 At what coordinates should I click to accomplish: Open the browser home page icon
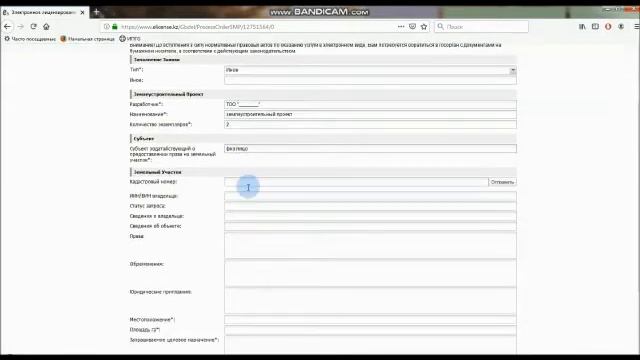[x=46, y=27]
